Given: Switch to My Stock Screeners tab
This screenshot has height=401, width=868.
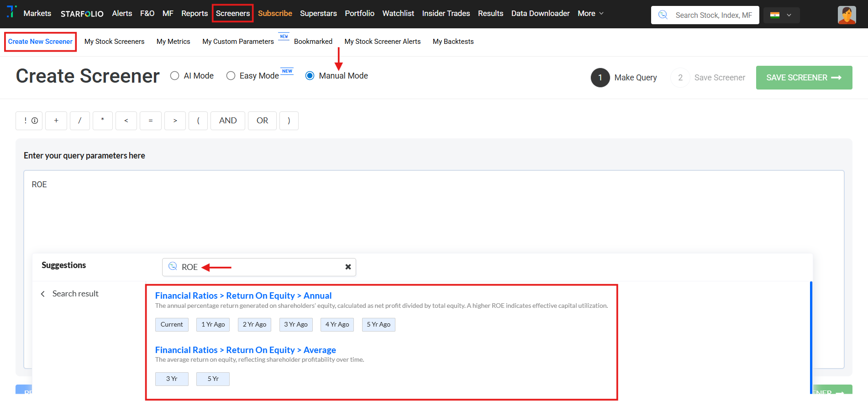Looking at the screenshot, I should point(114,42).
